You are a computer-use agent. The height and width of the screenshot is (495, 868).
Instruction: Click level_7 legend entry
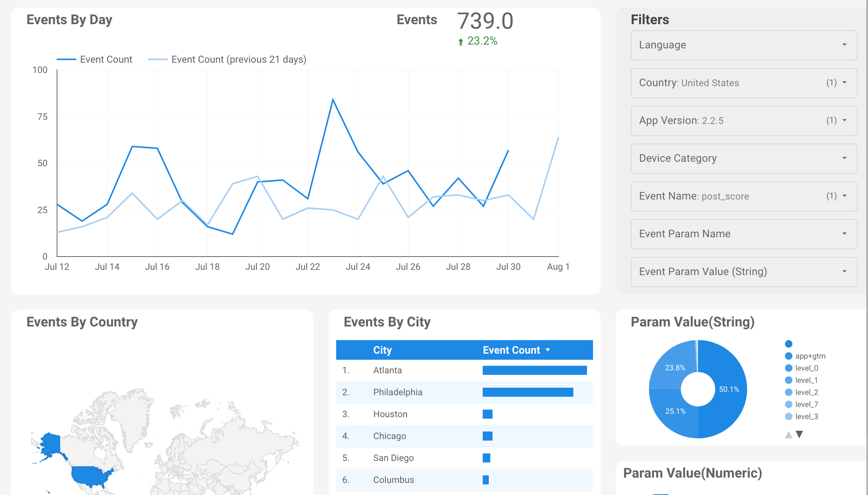tap(806, 404)
